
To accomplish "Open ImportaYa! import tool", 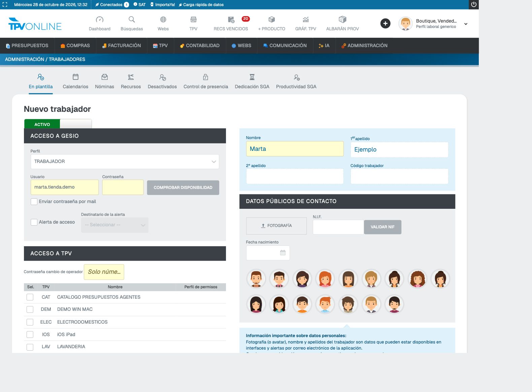I will click(163, 5).
